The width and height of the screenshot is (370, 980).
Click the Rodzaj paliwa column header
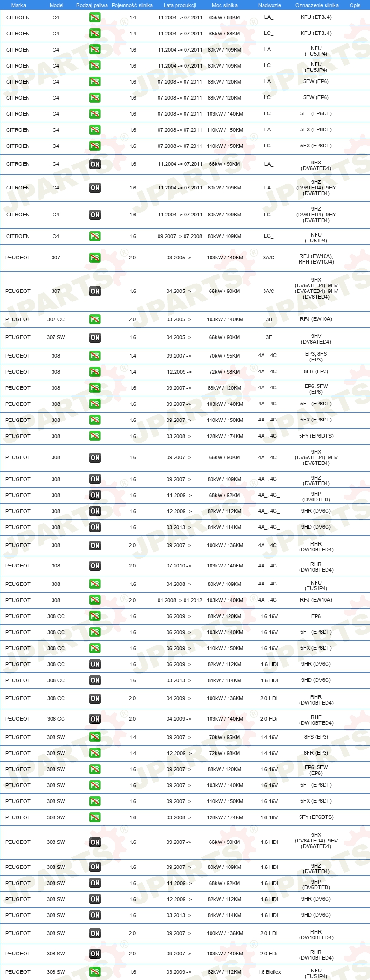[92, 5]
